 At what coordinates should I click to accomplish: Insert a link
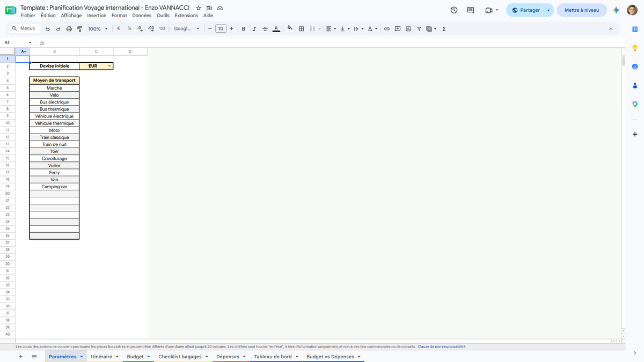(x=386, y=29)
